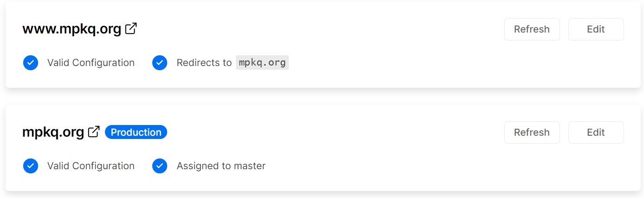Click the checkmark beside Assigned to master
The image size is (644, 198).
pyautogui.click(x=160, y=166)
